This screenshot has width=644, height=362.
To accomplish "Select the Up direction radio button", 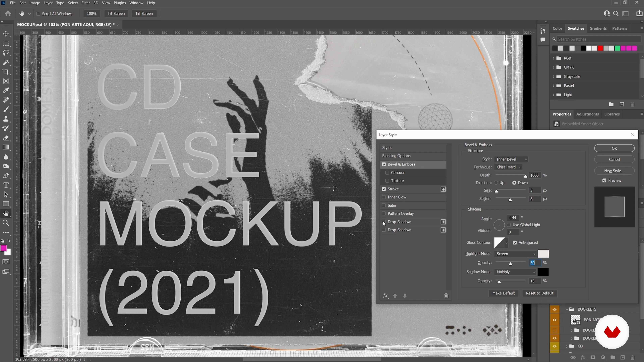I will point(496,183).
